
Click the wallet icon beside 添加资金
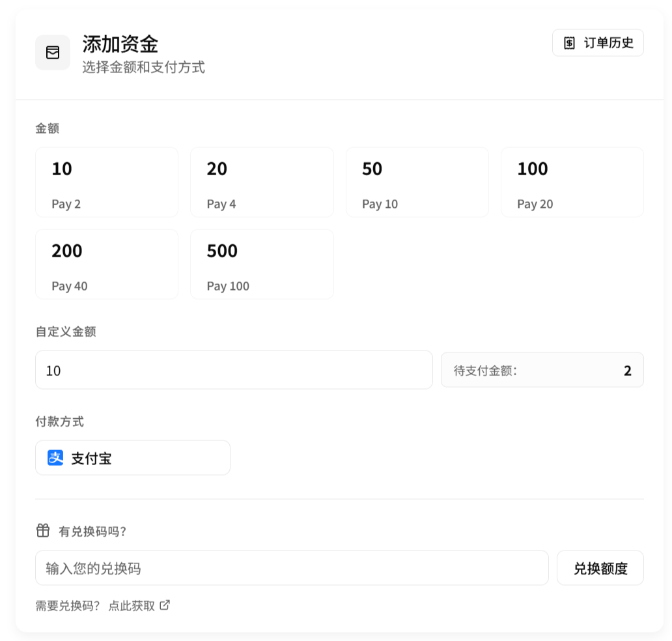click(x=53, y=52)
